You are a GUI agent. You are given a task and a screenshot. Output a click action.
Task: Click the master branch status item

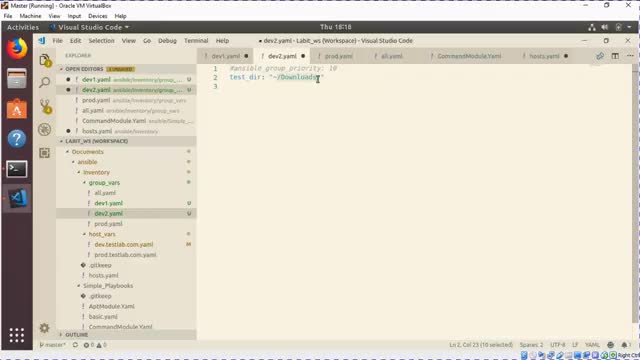(x=53, y=345)
